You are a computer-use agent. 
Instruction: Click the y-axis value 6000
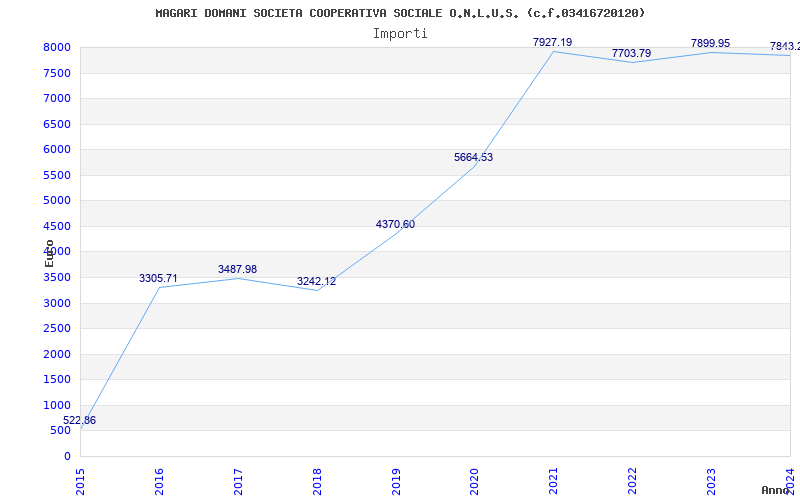pyautogui.click(x=57, y=149)
